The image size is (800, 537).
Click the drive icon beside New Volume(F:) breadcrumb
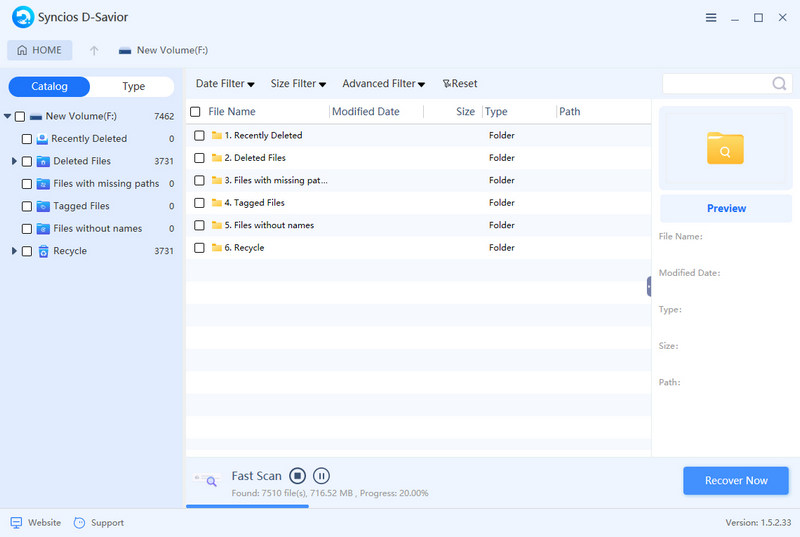tap(125, 50)
